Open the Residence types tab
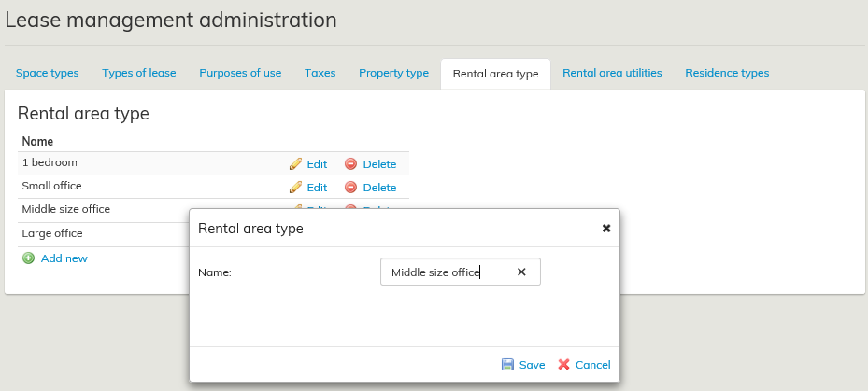Image resolution: width=868 pixels, height=391 pixels. point(727,73)
